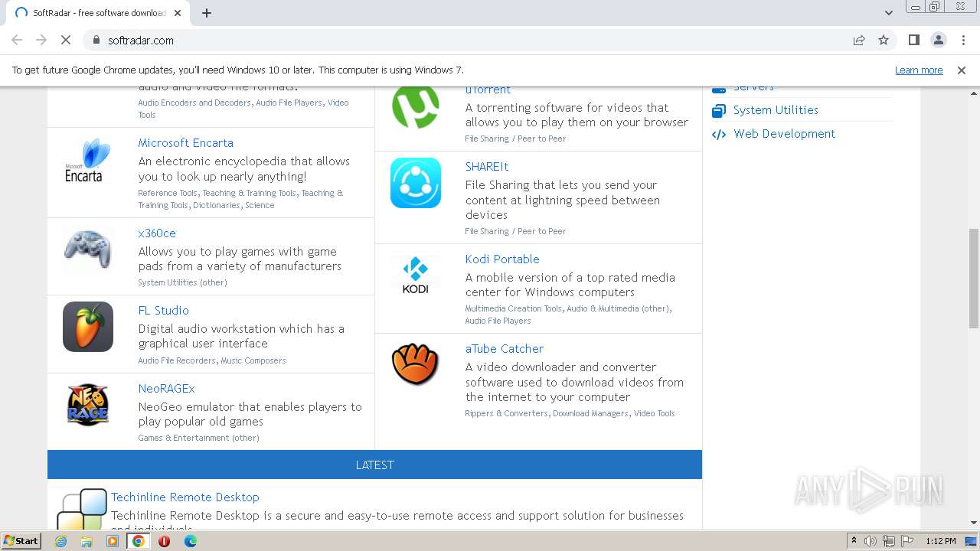The width and height of the screenshot is (980, 551).
Task: Show hidden system tray icons
Action: coord(854,541)
